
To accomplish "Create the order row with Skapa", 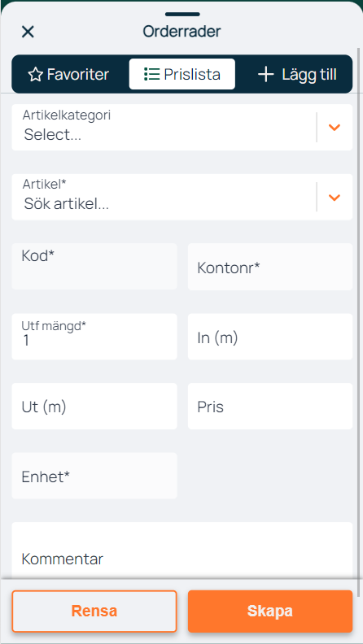I will click(270, 611).
